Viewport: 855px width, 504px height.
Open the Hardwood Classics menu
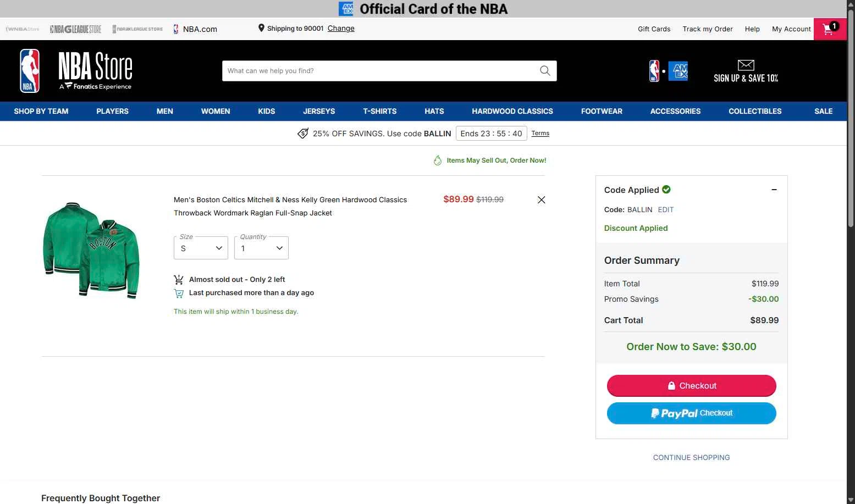tap(512, 111)
